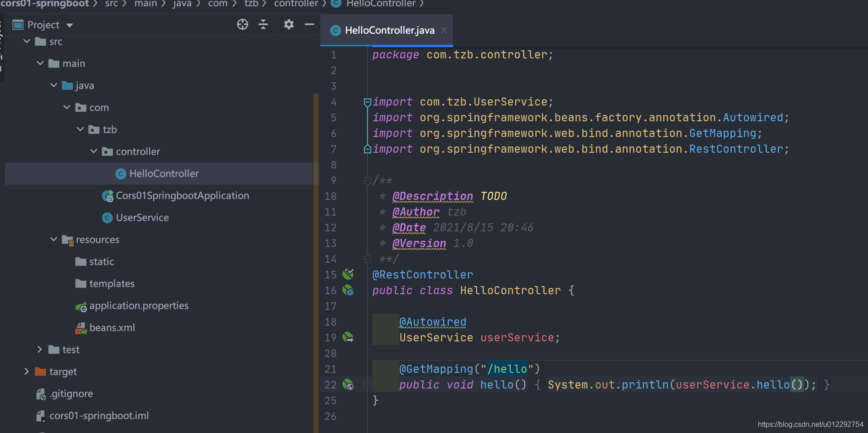Click the request mapping gutter icon line 22
The width and height of the screenshot is (868, 433).
[348, 384]
